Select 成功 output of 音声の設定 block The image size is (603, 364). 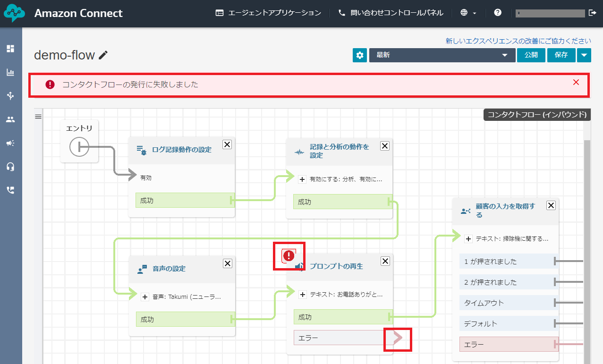click(185, 319)
